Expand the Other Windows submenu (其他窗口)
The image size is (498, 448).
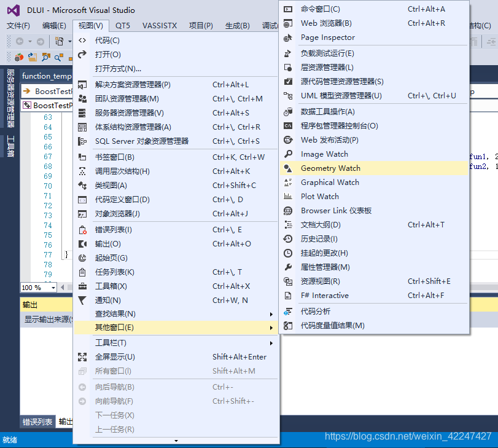(x=271, y=328)
